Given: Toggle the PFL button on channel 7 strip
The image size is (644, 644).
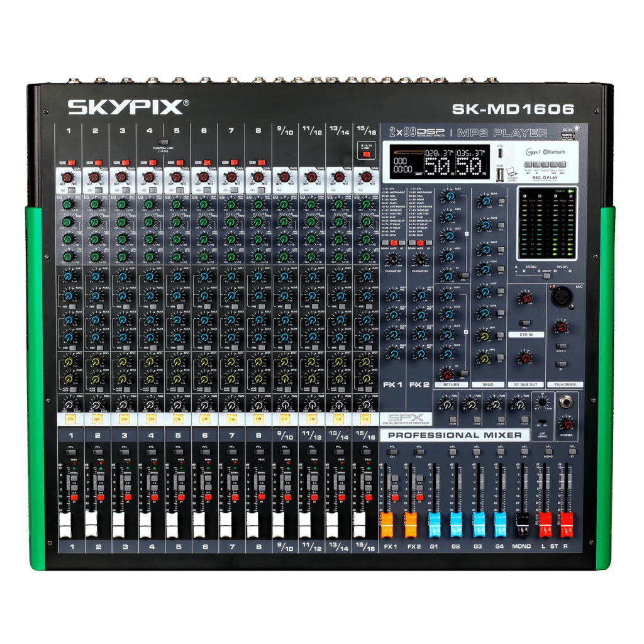Looking at the screenshot, I should point(231,452).
